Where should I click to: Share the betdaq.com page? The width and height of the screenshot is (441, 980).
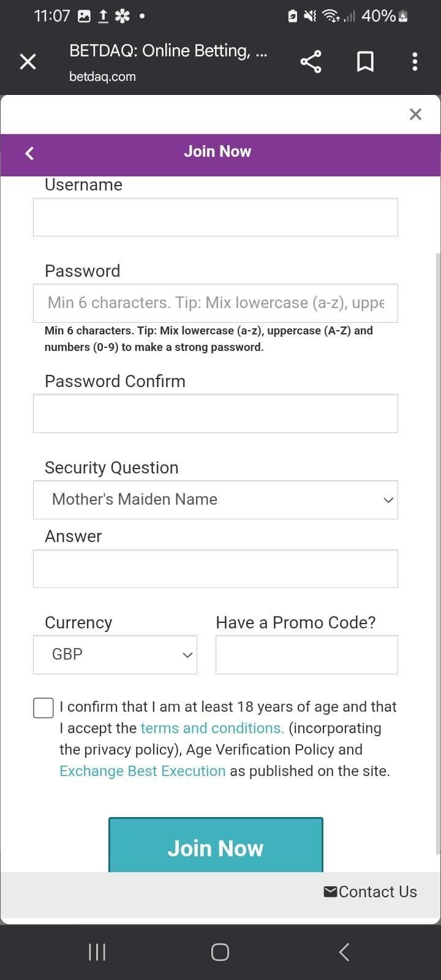pyautogui.click(x=311, y=61)
